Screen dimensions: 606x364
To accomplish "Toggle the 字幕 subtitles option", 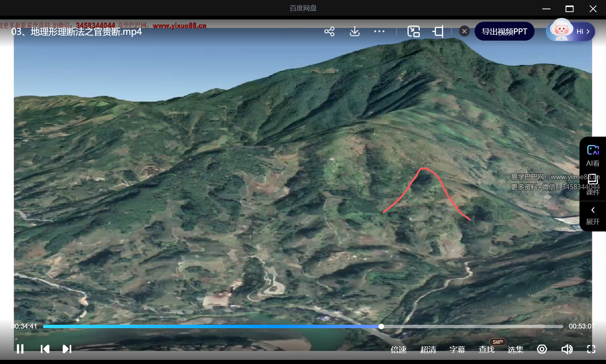I will (x=457, y=349).
